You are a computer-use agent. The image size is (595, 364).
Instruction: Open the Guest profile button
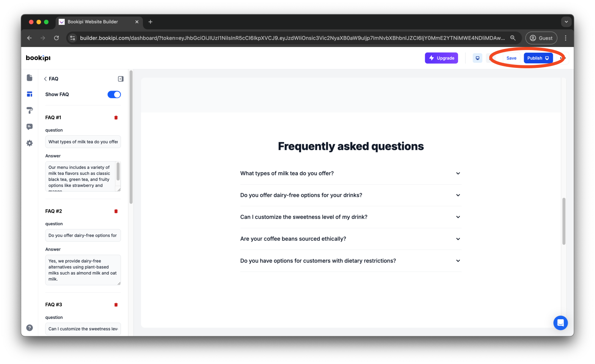(541, 38)
